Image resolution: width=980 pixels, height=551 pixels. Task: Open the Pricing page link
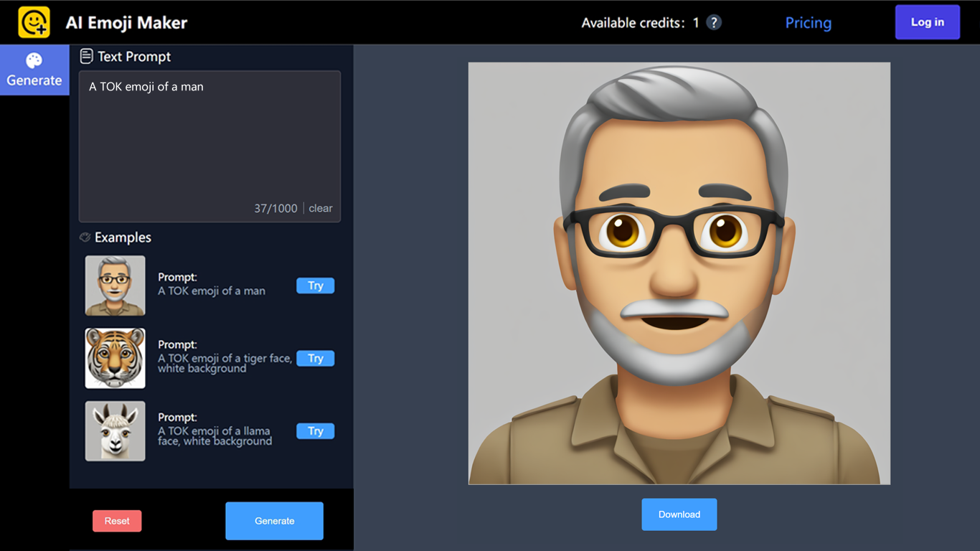click(x=808, y=23)
